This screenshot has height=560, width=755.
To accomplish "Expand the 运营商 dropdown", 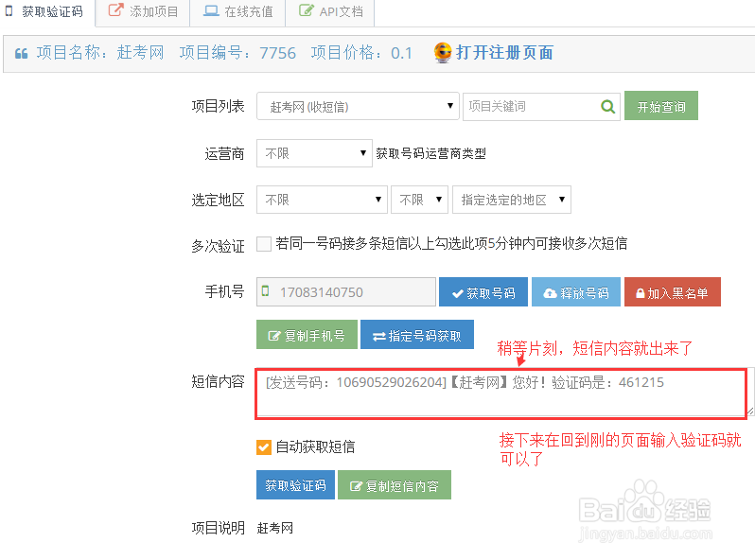I will pos(314,153).
